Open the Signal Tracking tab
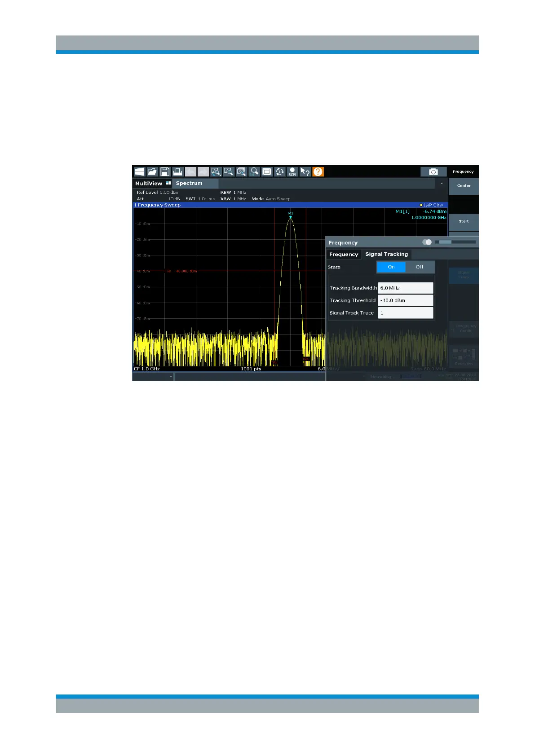 point(386,254)
